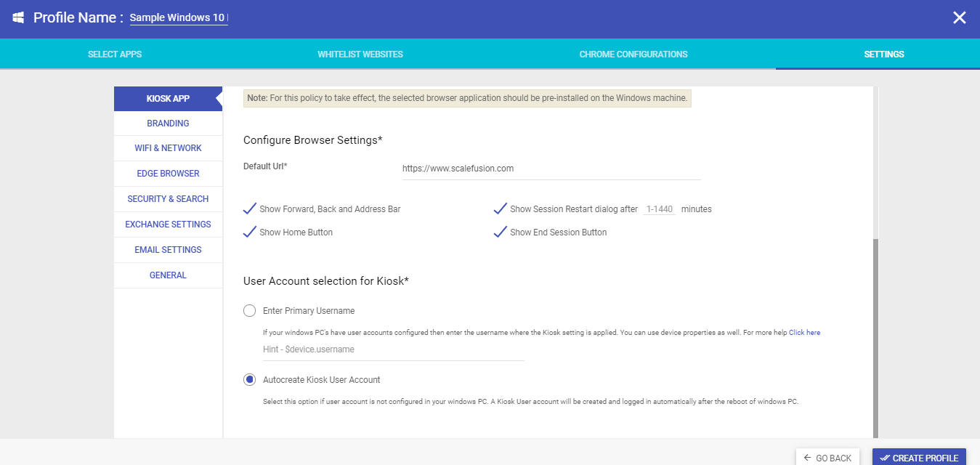Toggle Show End Session Button checkbox
Image resolution: width=980 pixels, height=465 pixels.
pos(500,232)
